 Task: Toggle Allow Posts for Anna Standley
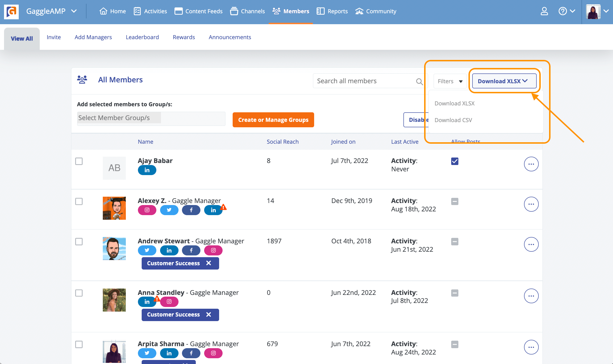455,293
